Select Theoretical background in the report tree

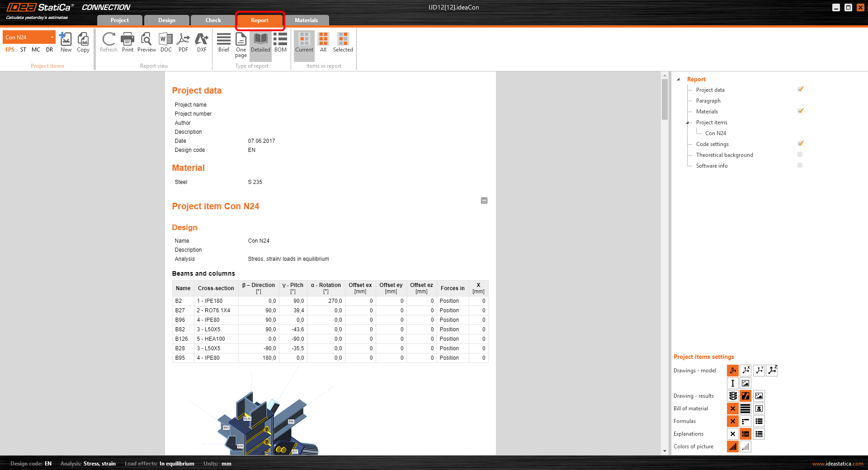[725, 155]
